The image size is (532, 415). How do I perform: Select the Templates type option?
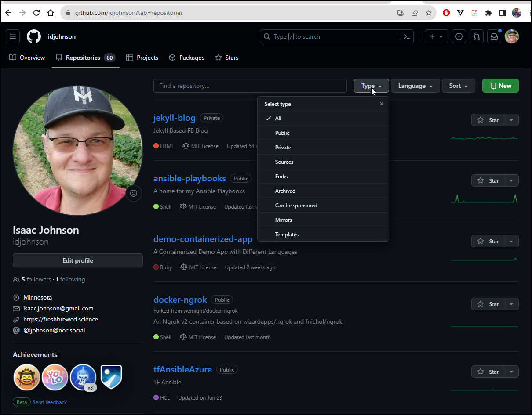323,235
